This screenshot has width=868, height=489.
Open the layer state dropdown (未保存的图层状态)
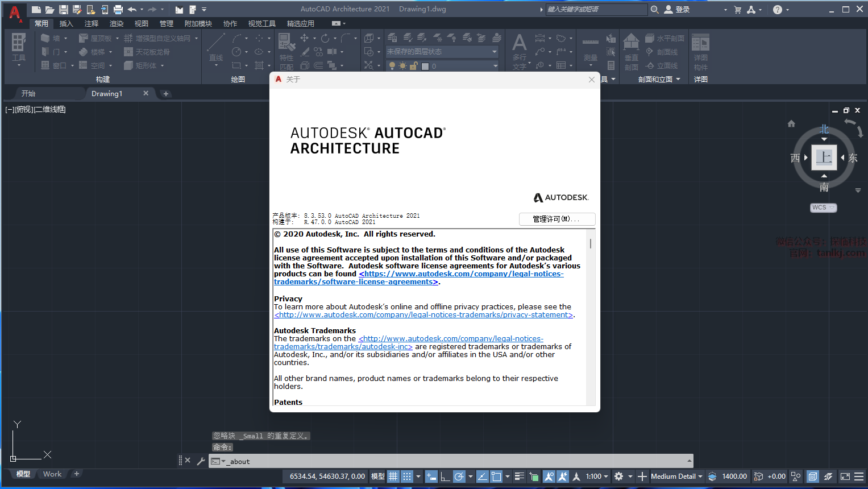click(x=442, y=52)
